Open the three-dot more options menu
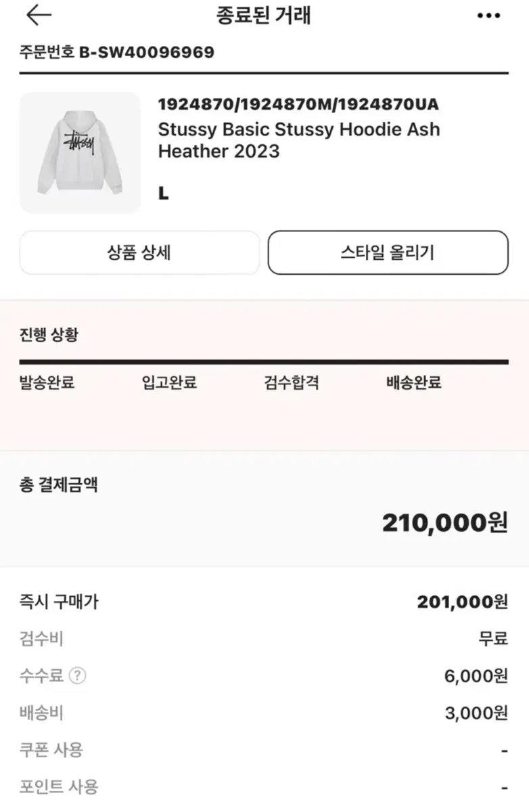529x812 pixels. (x=488, y=16)
